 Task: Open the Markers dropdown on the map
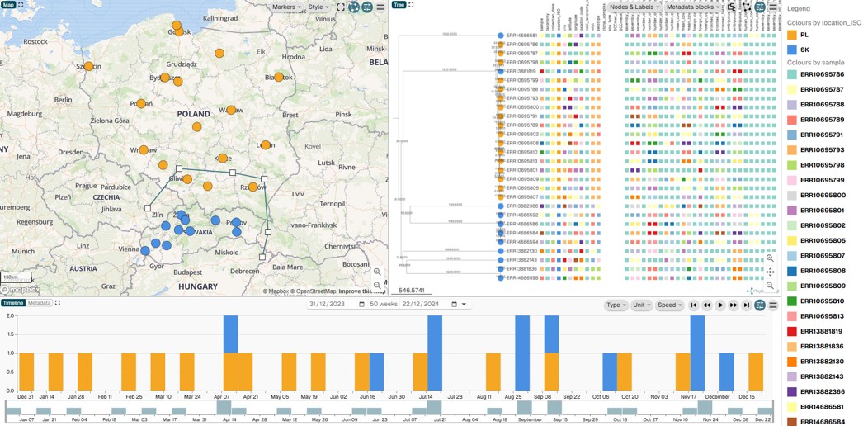(x=287, y=7)
